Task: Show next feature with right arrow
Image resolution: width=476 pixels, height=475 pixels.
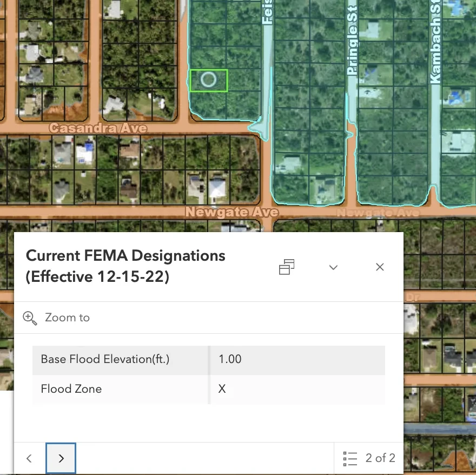Action: 61,458
